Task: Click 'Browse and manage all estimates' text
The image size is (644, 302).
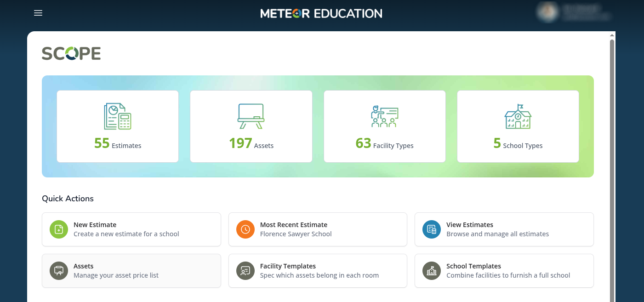Action: pos(498,234)
